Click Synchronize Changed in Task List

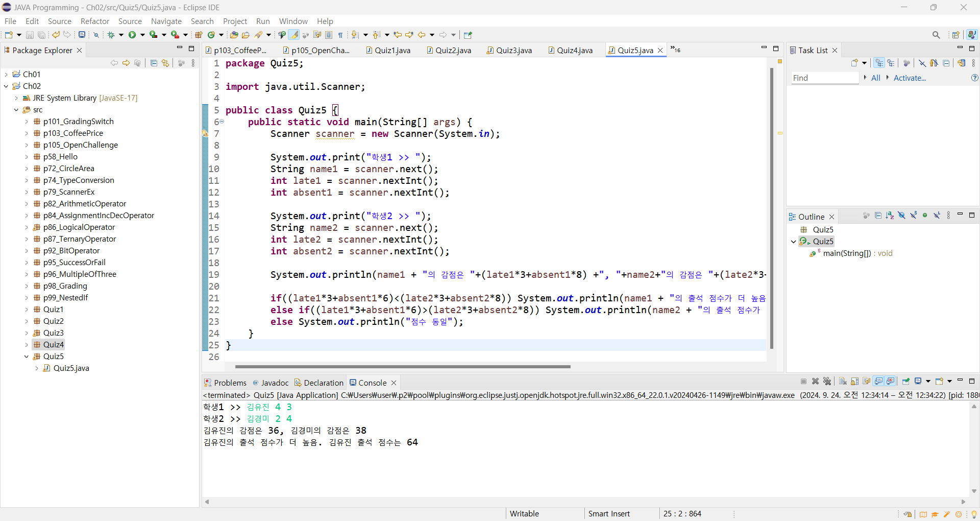[961, 63]
